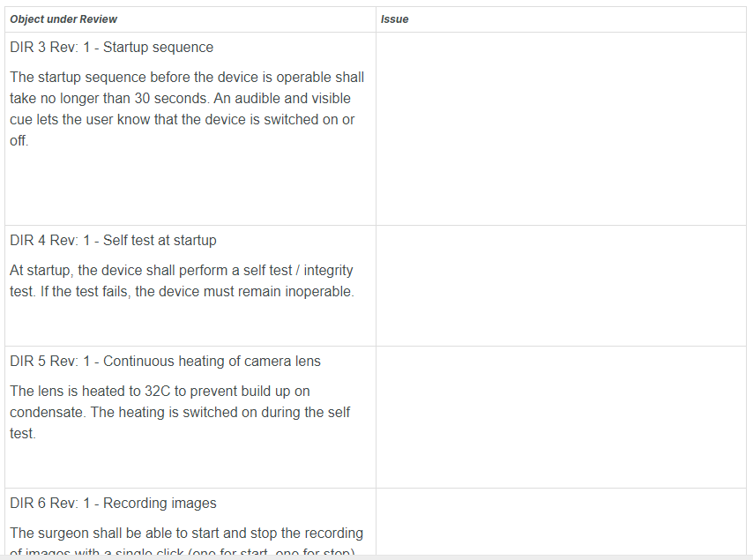This screenshot has height=560, width=753.
Task: Select the "Continuous heating of camera lens" title text
Action: coord(212,362)
